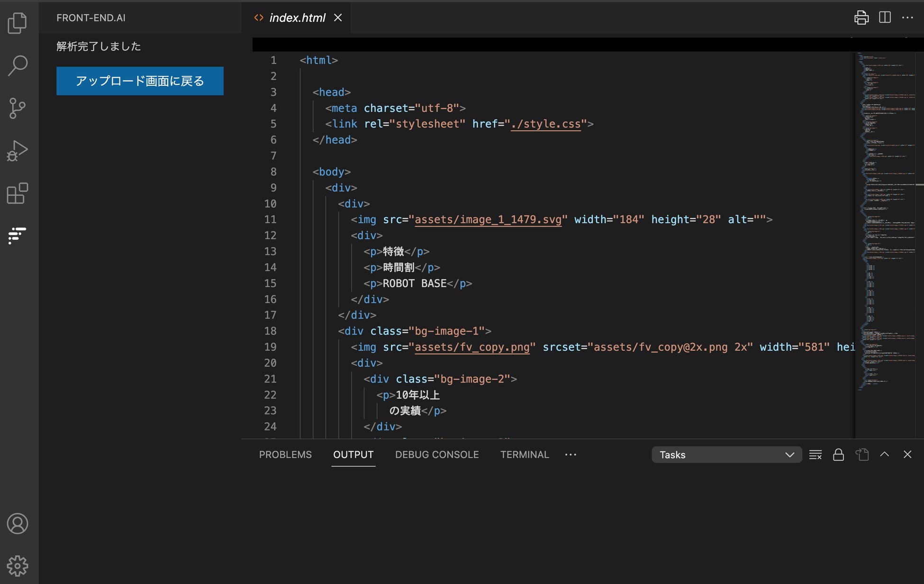This screenshot has height=584, width=924.
Task: Toggle output panel scroll lock
Action: [x=838, y=455]
